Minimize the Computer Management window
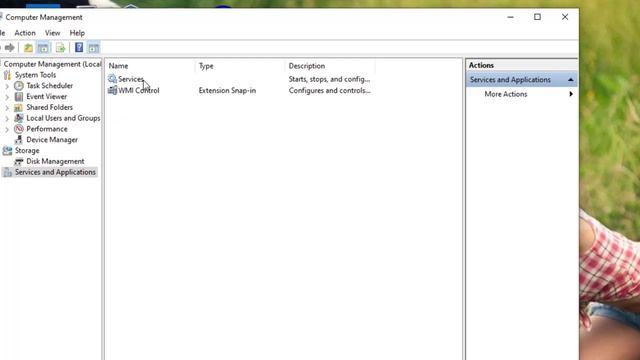Viewport: 640px width, 360px height. pos(510,17)
